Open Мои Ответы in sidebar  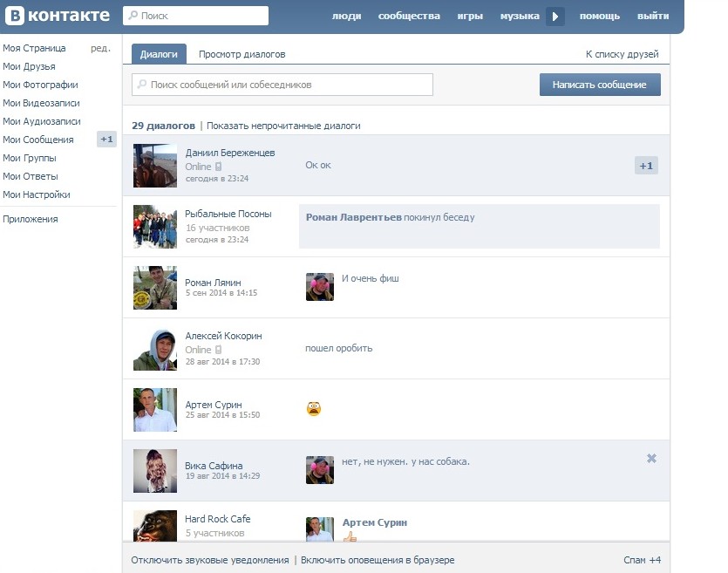coord(31,176)
